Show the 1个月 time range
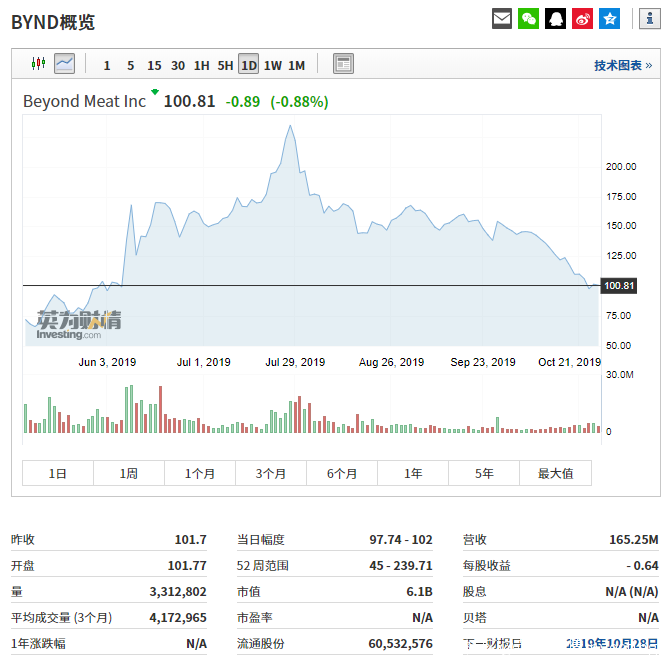This screenshot has width=669, height=671. pyautogui.click(x=200, y=473)
